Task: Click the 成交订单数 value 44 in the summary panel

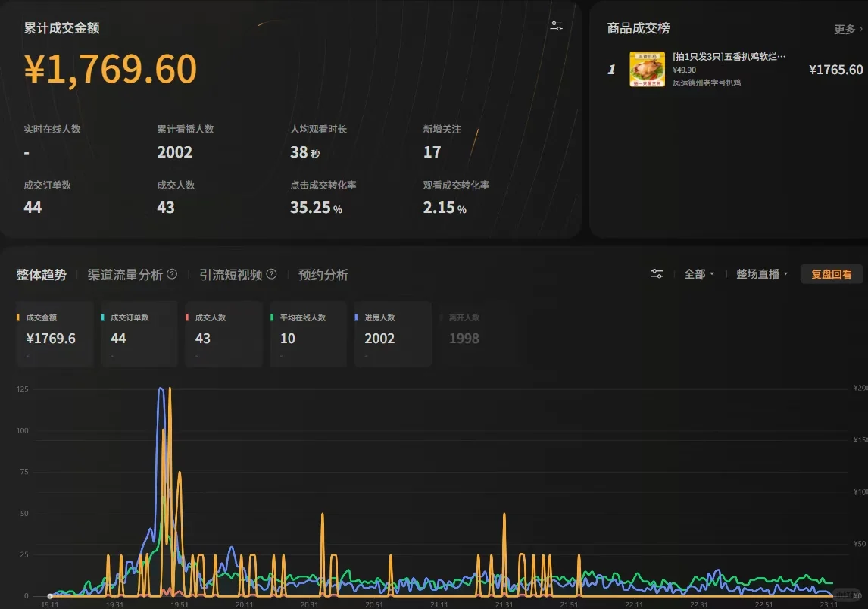Action: pos(33,208)
